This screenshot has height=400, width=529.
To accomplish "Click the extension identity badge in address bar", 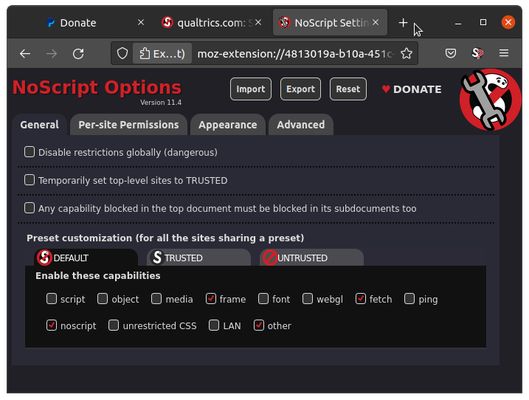I will coord(162,54).
